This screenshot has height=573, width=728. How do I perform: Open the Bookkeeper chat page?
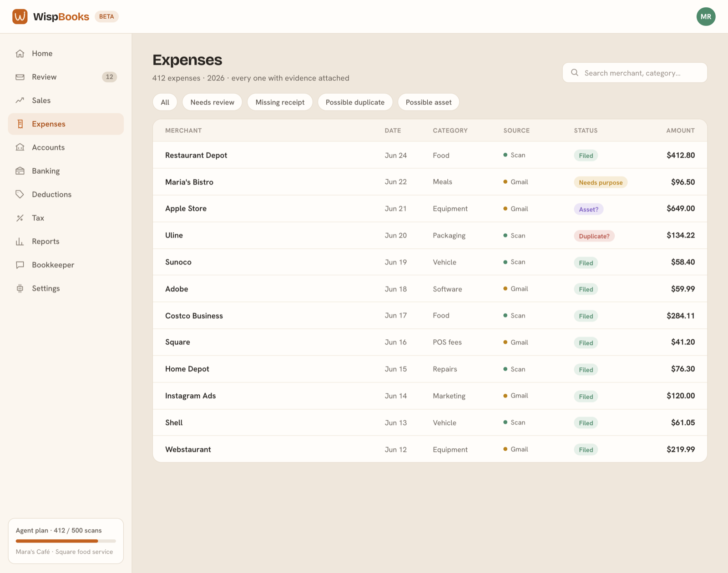coord(66,265)
